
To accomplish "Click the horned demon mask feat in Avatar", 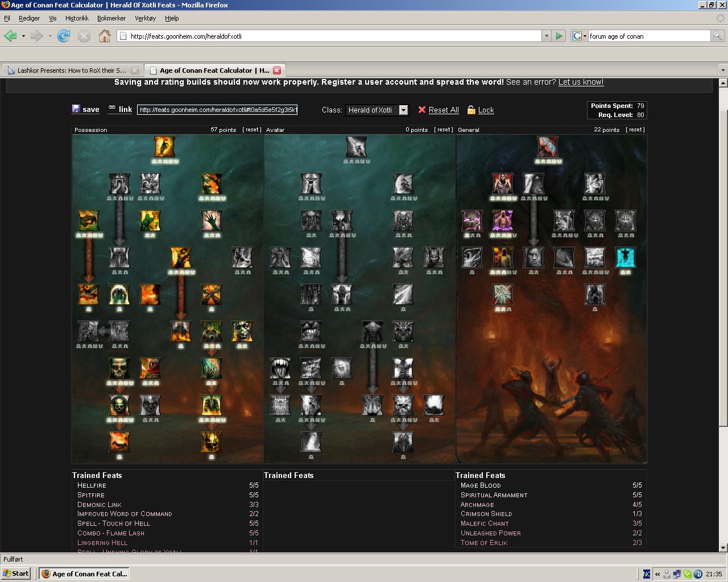I will tap(403, 331).
